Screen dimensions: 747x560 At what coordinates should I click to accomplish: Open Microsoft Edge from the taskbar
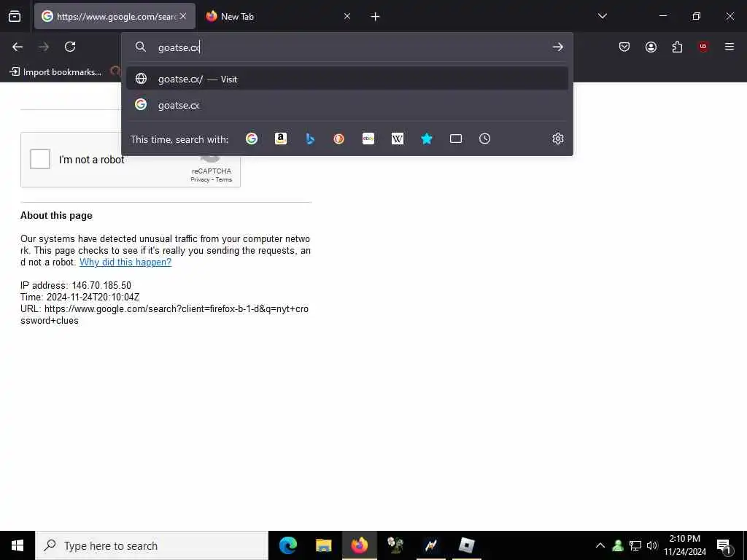click(x=287, y=545)
